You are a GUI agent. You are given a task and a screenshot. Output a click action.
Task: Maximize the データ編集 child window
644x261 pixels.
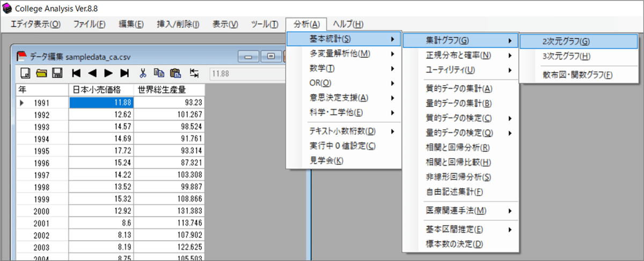coord(271,56)
